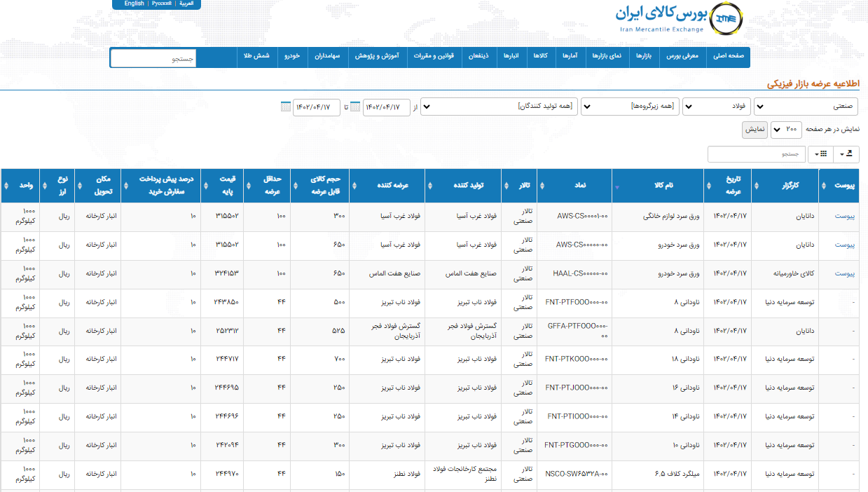
Task: Open آمارها menu item
Action: tap(571, 55)
